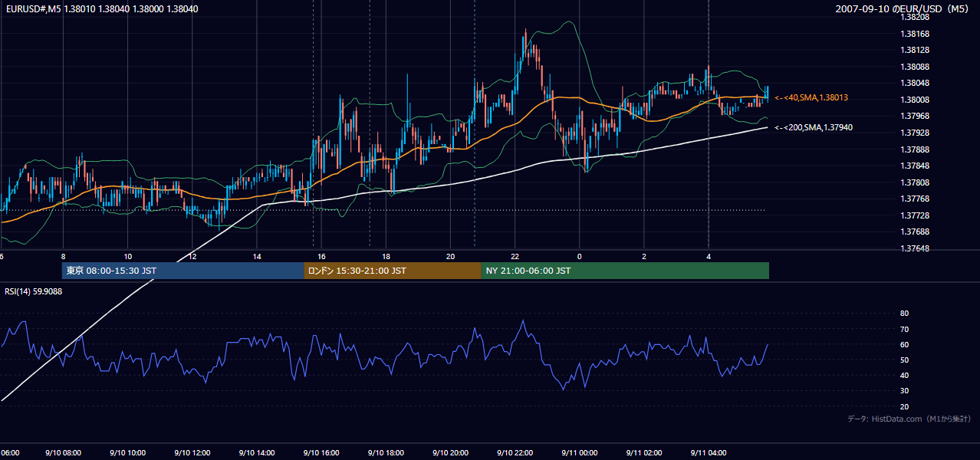Screen dimensions: 980x460
Task: Click price level 1.38168 on the price axis
Action: 915,34
